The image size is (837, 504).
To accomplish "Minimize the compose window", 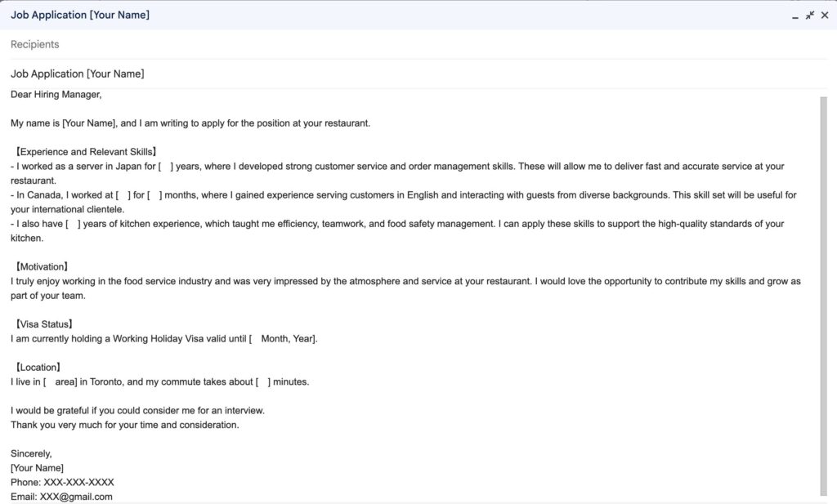I will click(794, 16).
